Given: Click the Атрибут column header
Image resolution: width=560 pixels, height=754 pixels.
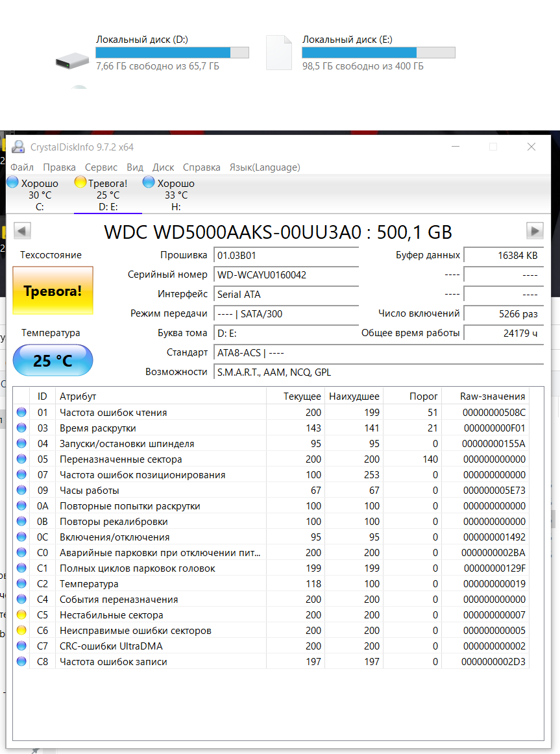Looking at the screenshot, I should point(160,396).
